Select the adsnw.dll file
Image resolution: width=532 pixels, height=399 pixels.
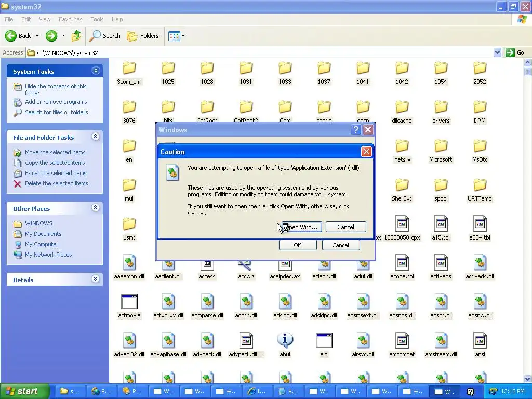pos(480,307)
